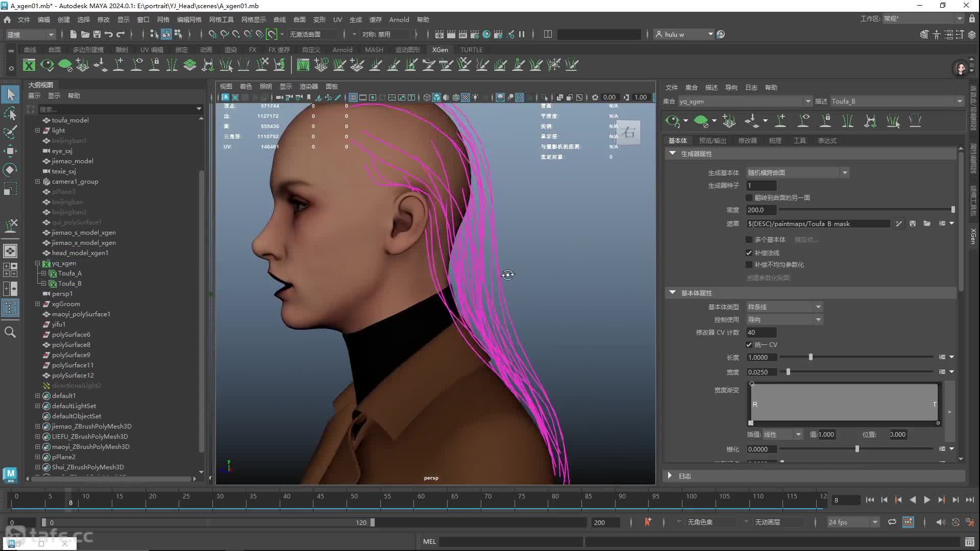Click the density value field
The image size is (980, 551).
[x=761, y=210]
